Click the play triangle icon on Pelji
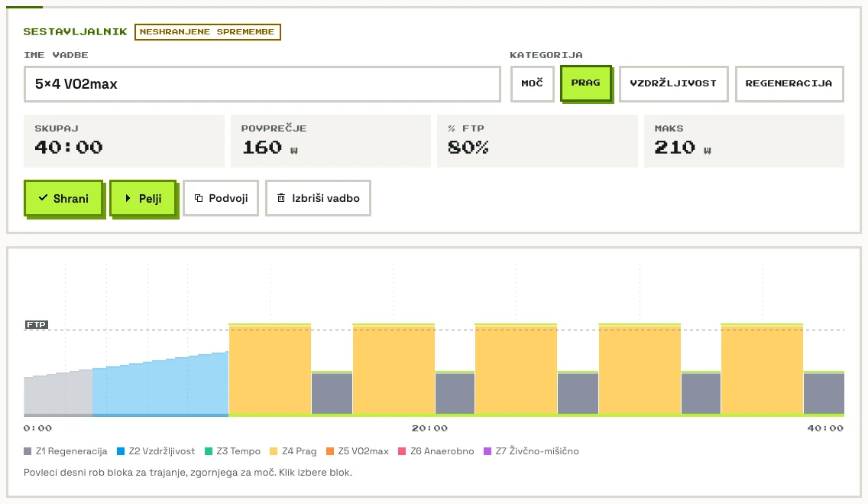Image resolution: width=868 pixels, height=504 pixels. coord(128,198)
